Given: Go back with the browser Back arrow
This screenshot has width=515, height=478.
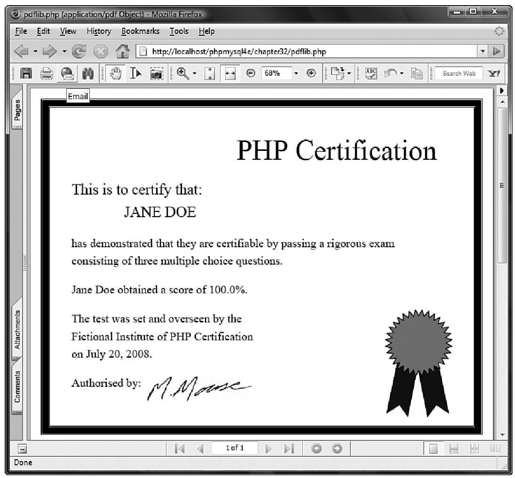Looking at the screenshot, I should click(22, 51).
